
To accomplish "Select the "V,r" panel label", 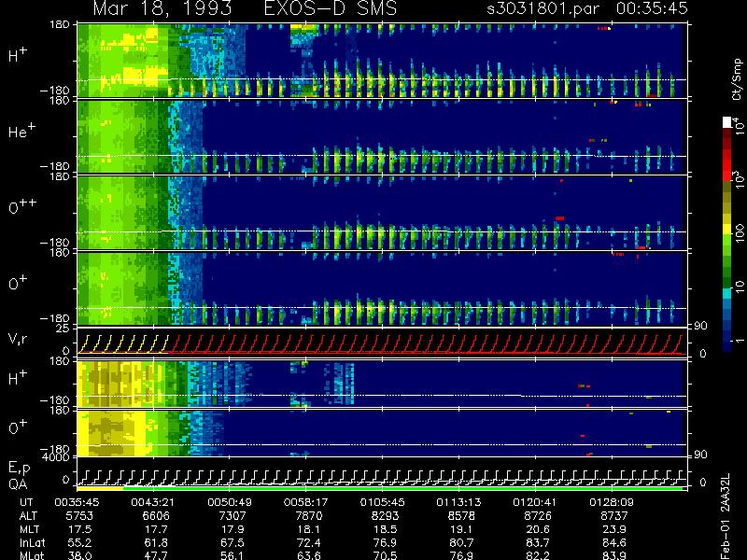I will pos(18,339).
